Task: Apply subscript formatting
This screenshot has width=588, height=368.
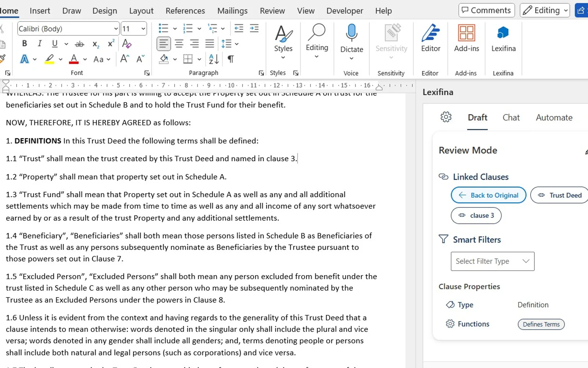Action: pos(96,44)
